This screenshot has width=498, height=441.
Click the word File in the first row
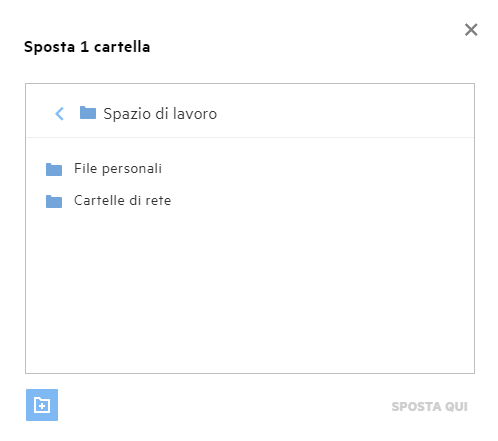click(x=86, y=168)
